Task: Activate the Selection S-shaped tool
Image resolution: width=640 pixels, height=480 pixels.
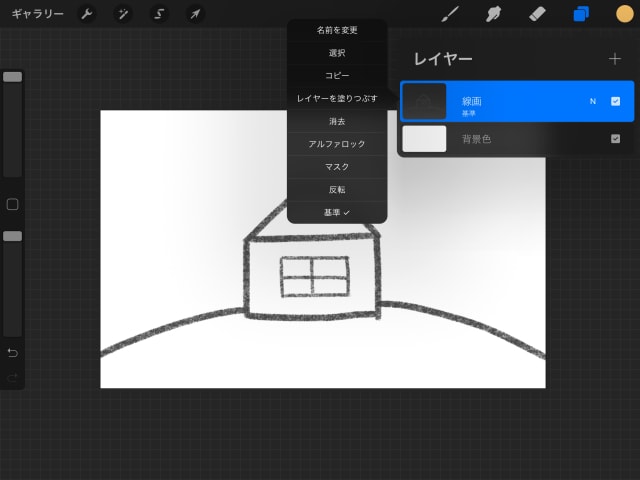Action: (159, 14)
